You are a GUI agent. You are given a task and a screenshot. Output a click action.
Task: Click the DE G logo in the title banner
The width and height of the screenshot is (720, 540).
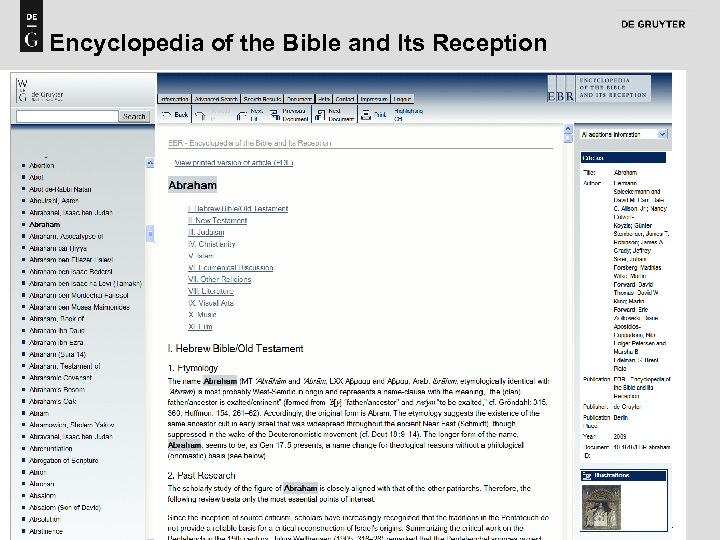coord(31,26)
